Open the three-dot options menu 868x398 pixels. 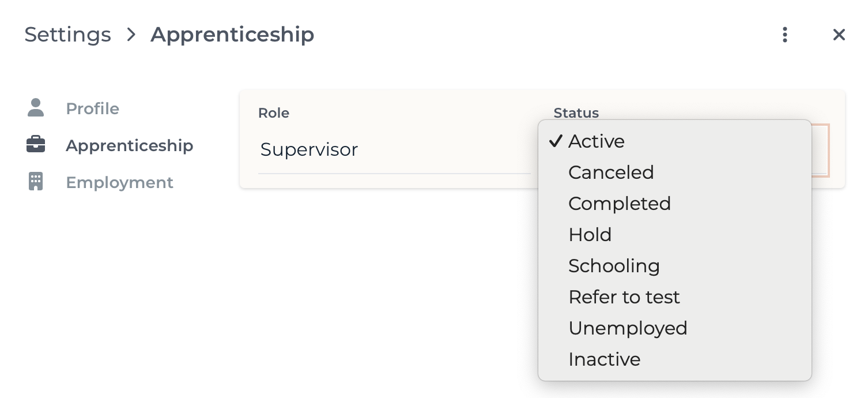[785, 35]
